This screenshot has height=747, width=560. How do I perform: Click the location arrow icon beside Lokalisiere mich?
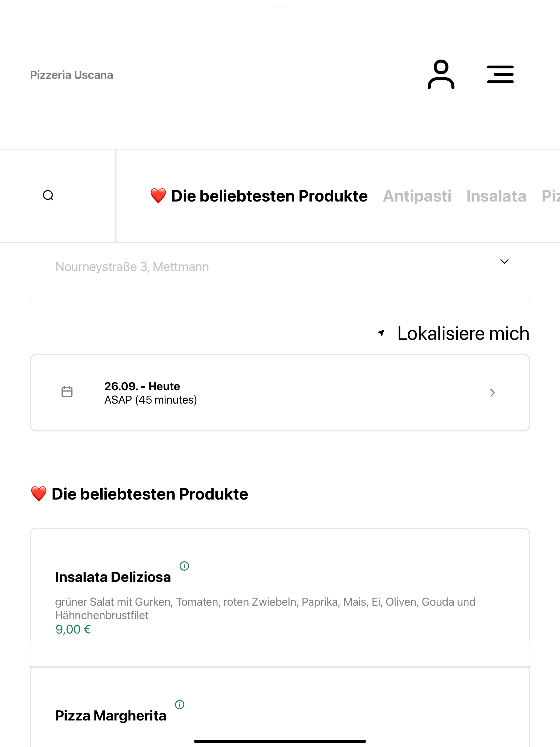point(381,333)
